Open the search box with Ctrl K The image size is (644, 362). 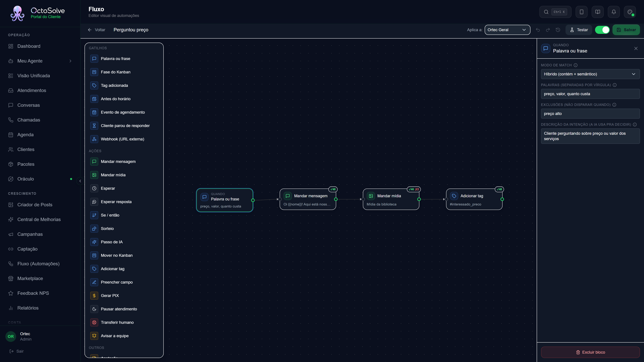coord(555,12)
